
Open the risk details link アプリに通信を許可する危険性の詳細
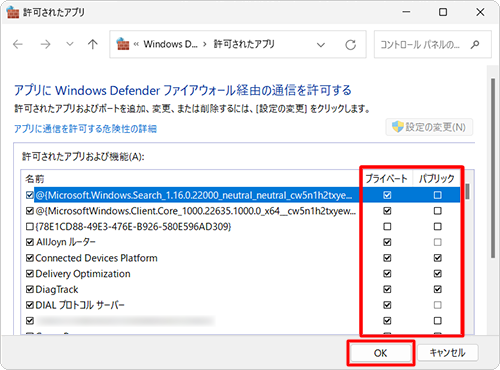click(x=85, y=129)
